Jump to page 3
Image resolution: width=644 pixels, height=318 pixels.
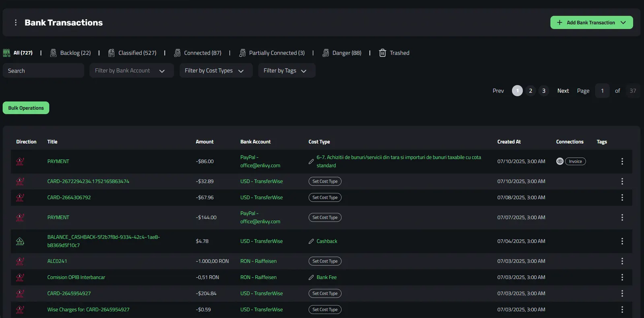click(544, 91)
